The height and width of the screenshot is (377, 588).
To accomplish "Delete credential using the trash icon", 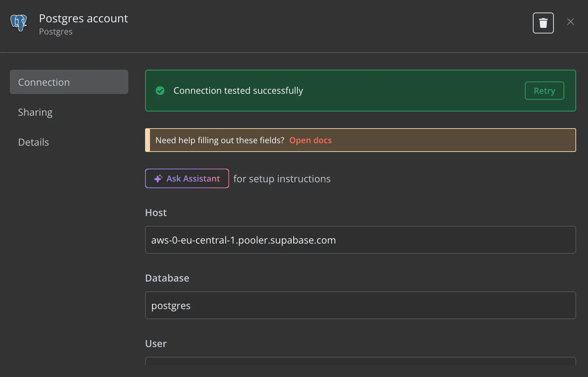I will pyautogui.click(x=543, y=23).
